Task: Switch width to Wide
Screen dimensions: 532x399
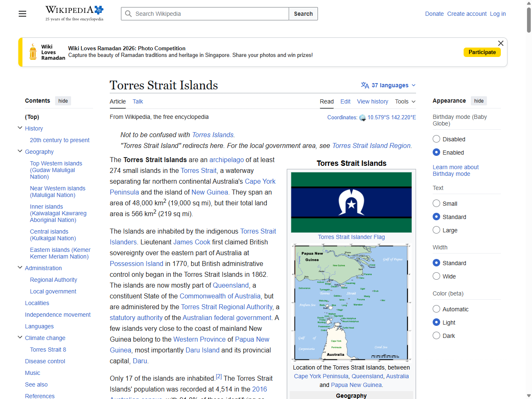Action: pos(436,276)
